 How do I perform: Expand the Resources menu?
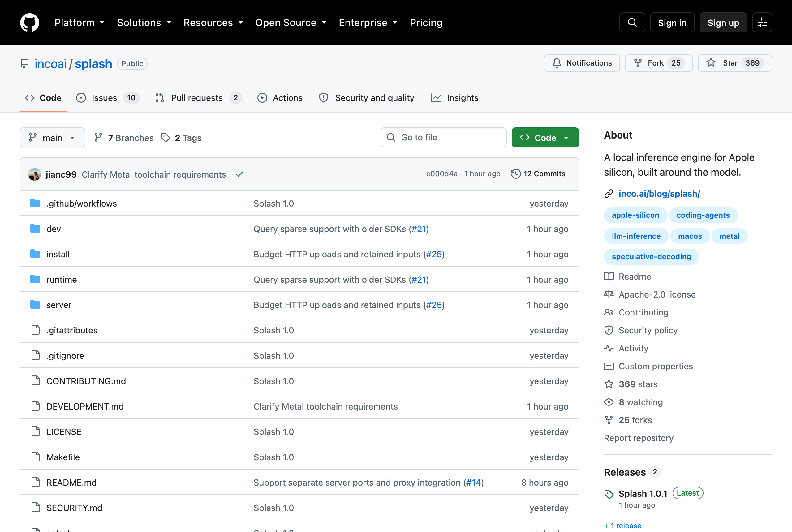[x=213, y=22]
